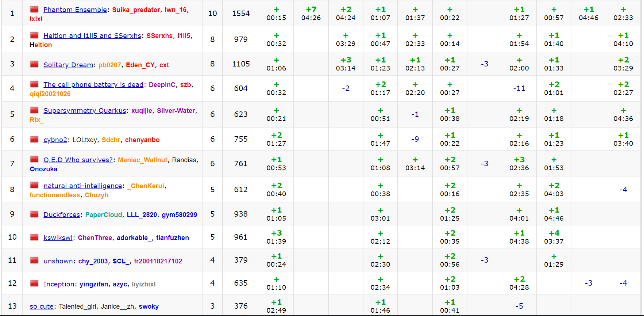Open the tianfuzhen user profile

coord(173,238)
